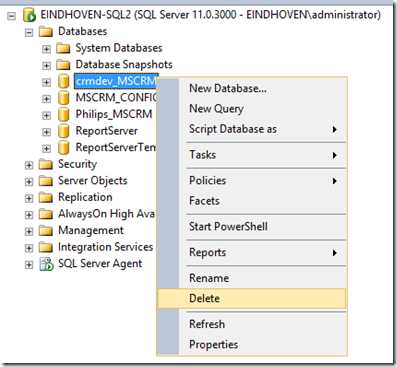This screenshot has height=367, width=397.
Task: Select Rename in the context menu
Action: pyautogui.click(x=252, y=278)
